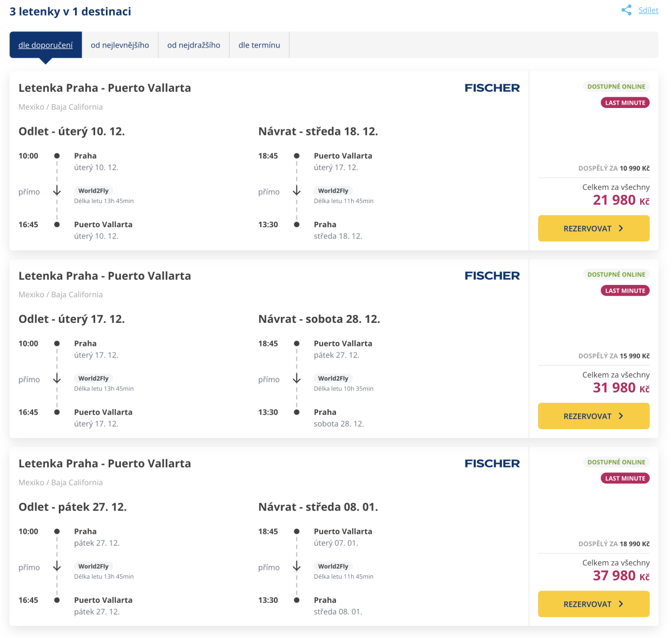Viewport: 672px width, 638px height.
Task: Open first 'Letenka Praha - Puerto Vallarta' title
Action: click(x=105, y=88)
